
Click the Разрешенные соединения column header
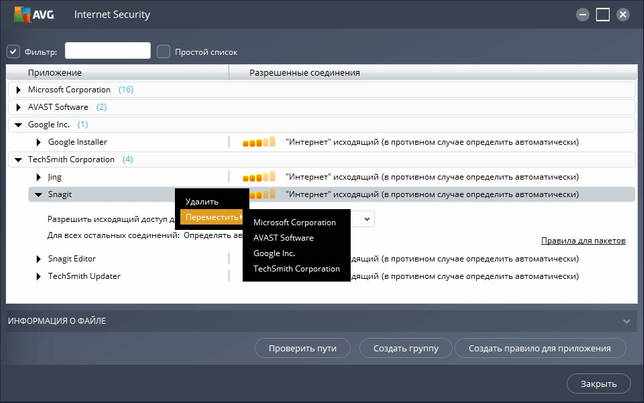click(433, 73)
